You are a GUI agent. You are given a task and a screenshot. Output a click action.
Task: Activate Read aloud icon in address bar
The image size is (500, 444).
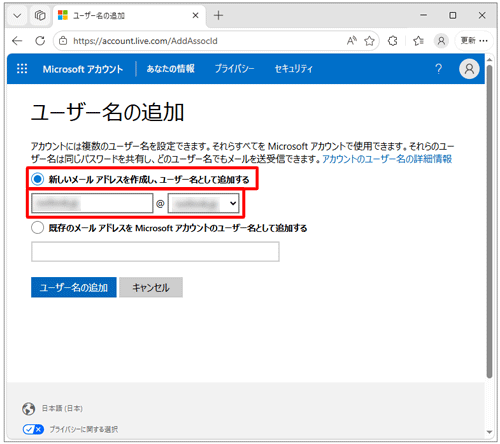point(352,41)
